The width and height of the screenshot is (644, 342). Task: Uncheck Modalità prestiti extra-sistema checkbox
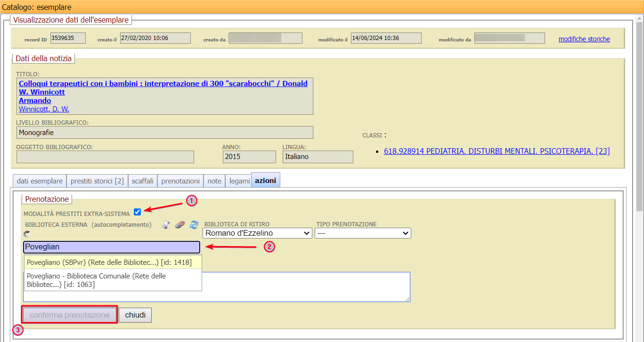pyautogui.click(x=137, y=212)
